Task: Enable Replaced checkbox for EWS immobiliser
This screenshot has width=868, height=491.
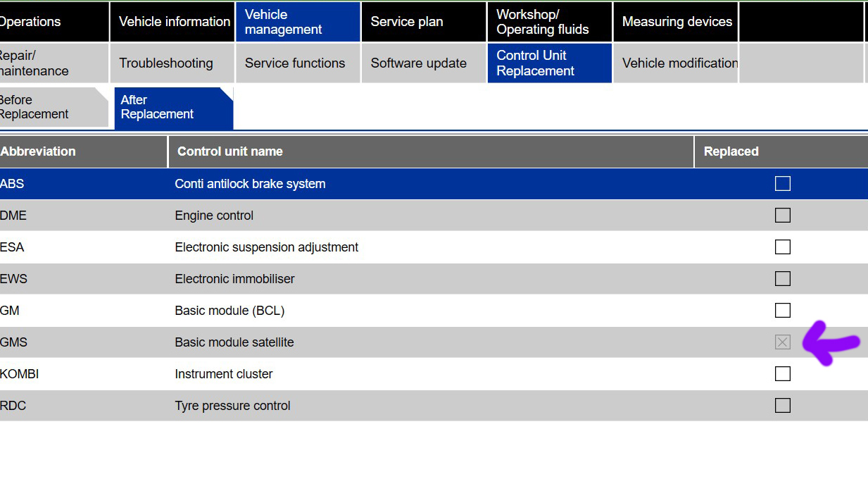Action: coord(782,279)
